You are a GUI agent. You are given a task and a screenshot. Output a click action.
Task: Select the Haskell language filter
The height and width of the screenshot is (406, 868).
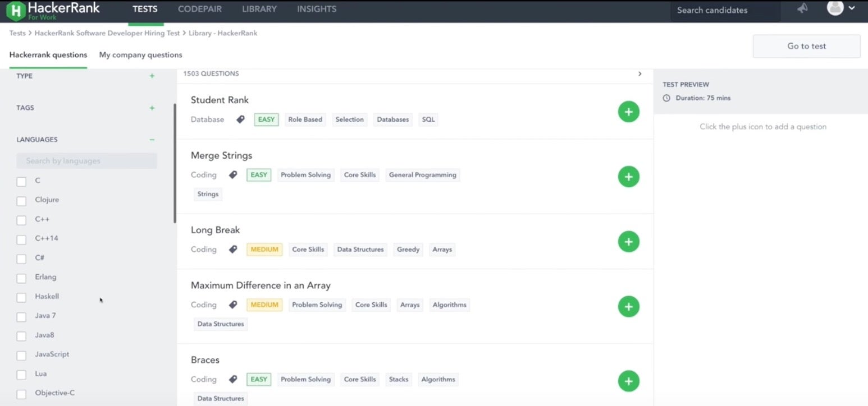click(21, 297)
